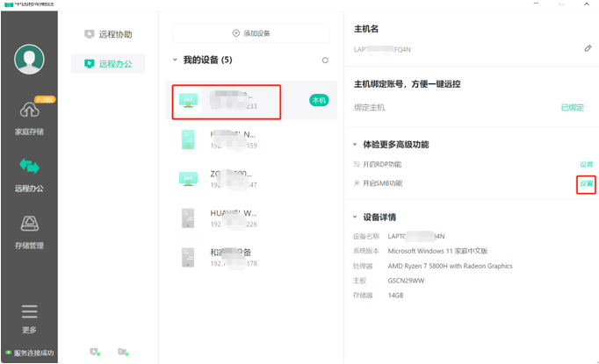Click the 已绑定 host binding status
Screen dimensions: 599x364
(572, 107)
